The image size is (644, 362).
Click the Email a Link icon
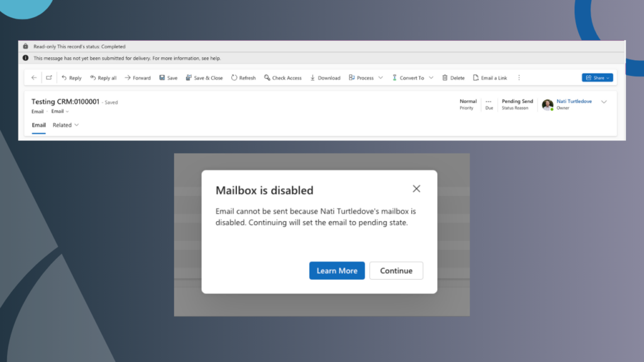click(490, 77)
